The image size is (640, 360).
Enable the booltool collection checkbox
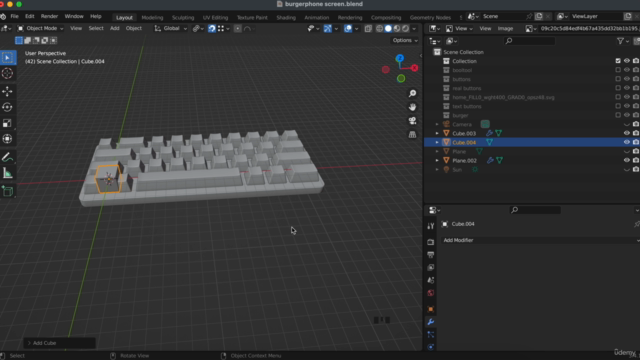click(618, 70)
